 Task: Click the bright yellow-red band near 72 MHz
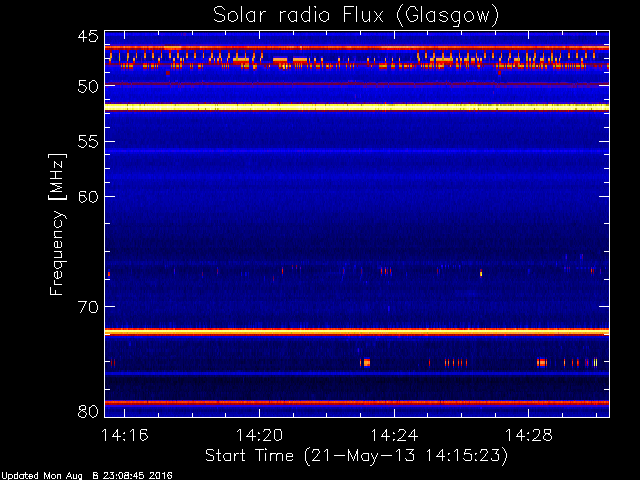(x=357, y=332)
